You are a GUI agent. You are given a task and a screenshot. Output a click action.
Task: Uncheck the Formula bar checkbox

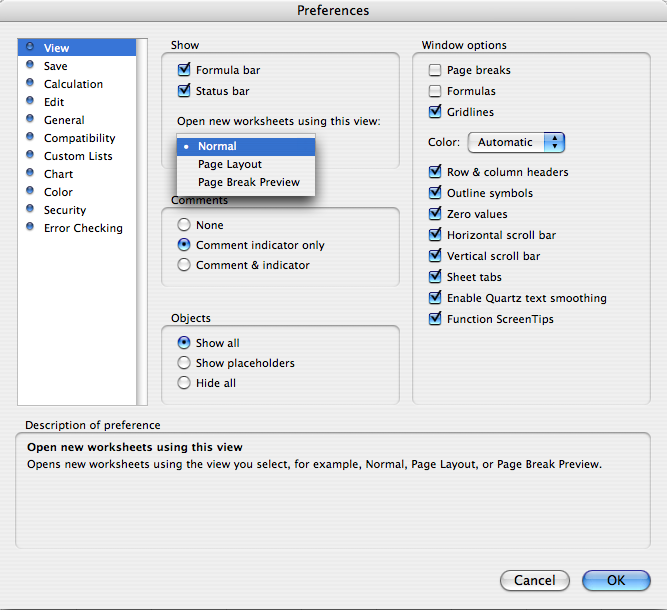[x=184, y=70]
